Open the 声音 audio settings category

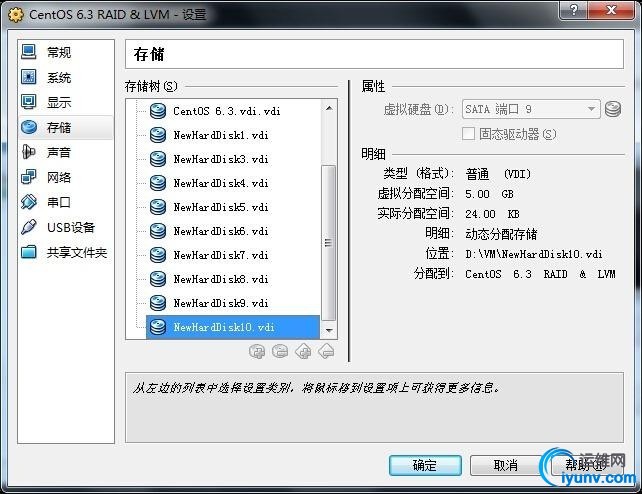[66, 152]
